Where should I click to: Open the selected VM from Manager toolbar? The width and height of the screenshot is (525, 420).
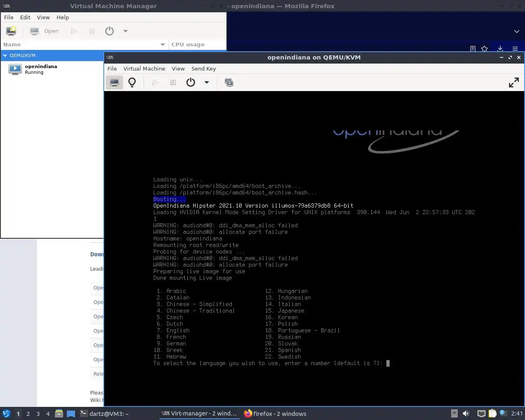click(x=44, y=31)
